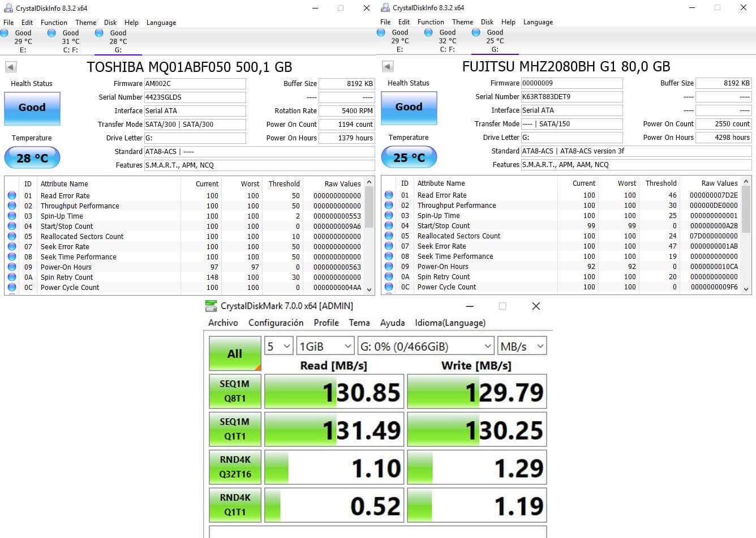This screenshot has width=756, height=538.
Task: Click right CrystalDiskInfo title bar app icon
Action: (385, 7)
